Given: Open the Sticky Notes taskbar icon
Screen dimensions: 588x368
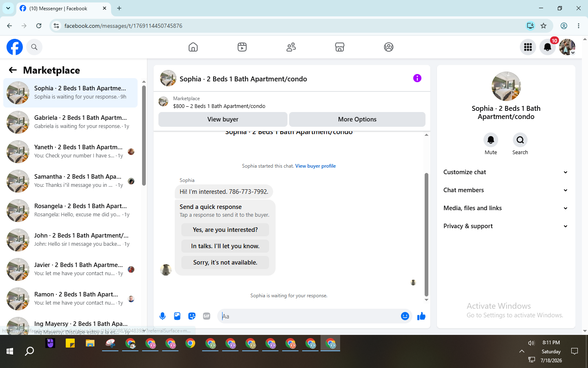Looking at the screenshot, I should (70, 343).
